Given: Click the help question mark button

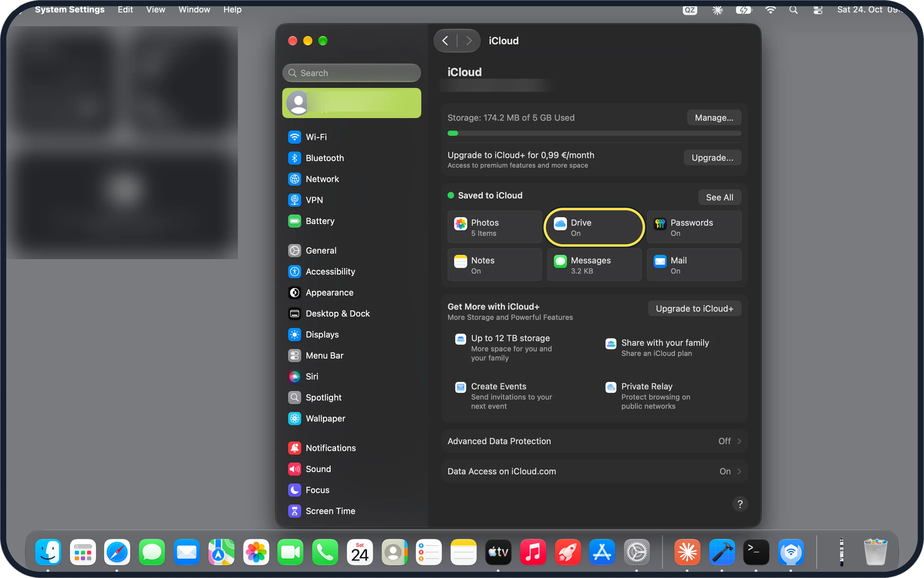Looking at the screenshot, I should point(740,504).
